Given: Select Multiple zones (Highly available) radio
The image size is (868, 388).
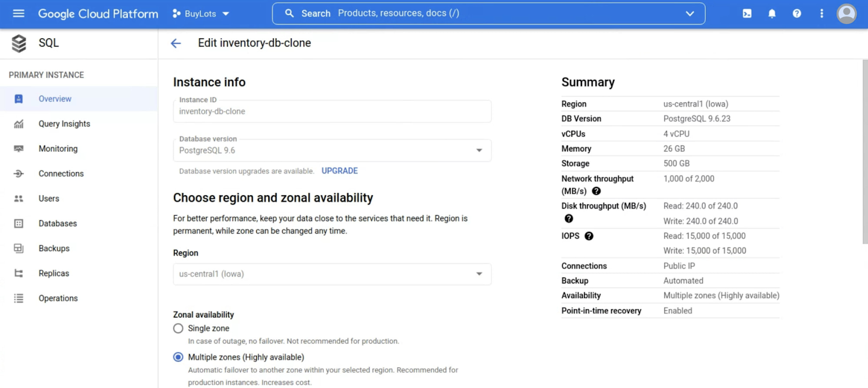Looking at the screenshot, I should [x=178, y=357].
